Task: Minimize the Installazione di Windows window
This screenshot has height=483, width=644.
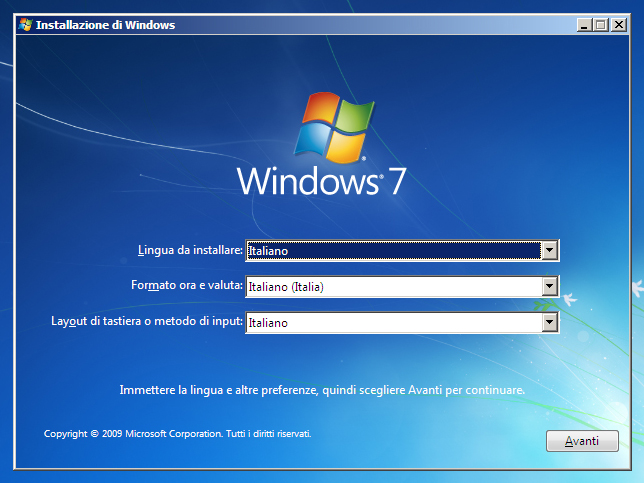Action: coord(584,25)
